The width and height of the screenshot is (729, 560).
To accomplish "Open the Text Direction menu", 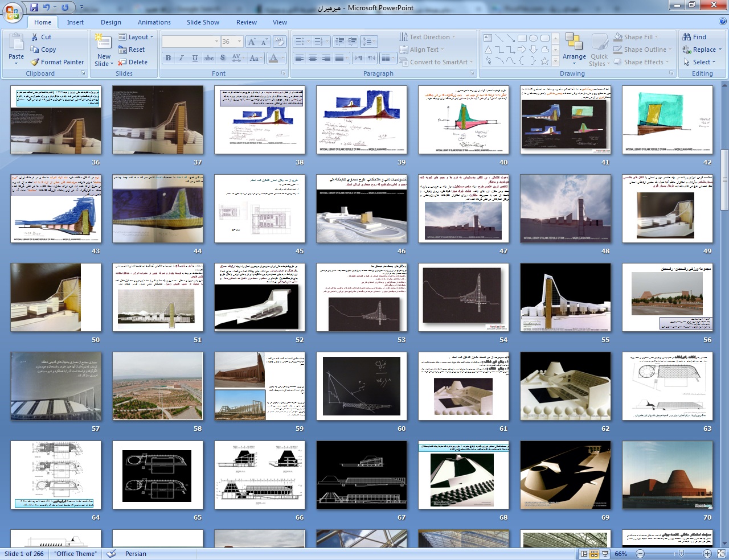I will (427, 37).
